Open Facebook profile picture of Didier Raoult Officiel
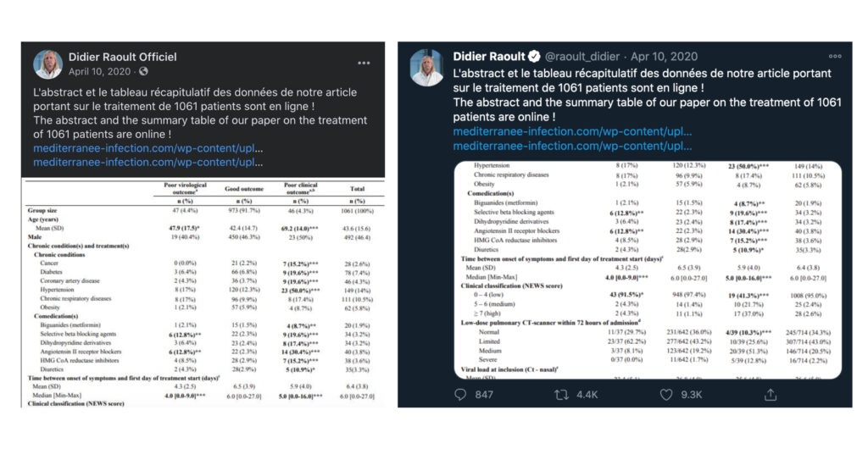The image size is (868, 449). pyautogui.click(x=48, y=64)
